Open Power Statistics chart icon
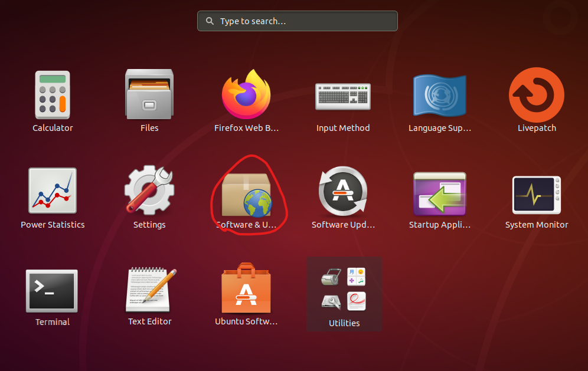Viewport: 588px width, 371px height. coord(53,191)
